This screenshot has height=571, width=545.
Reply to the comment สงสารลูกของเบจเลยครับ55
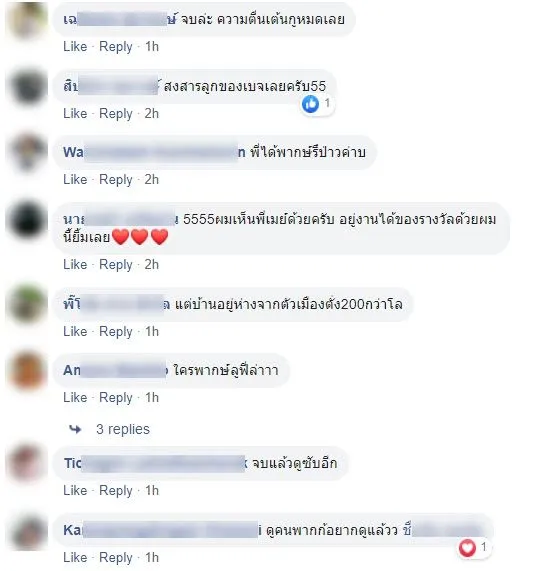tap(116, 114)
